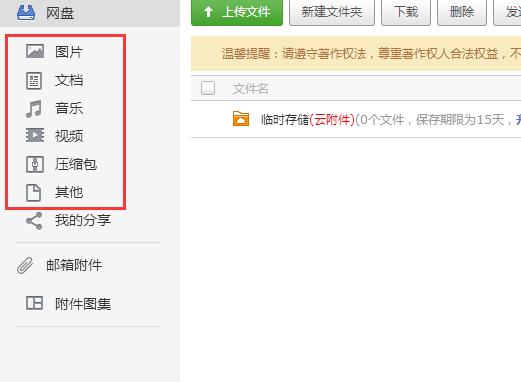Click the 音乐 music note icon

(34, 109)
